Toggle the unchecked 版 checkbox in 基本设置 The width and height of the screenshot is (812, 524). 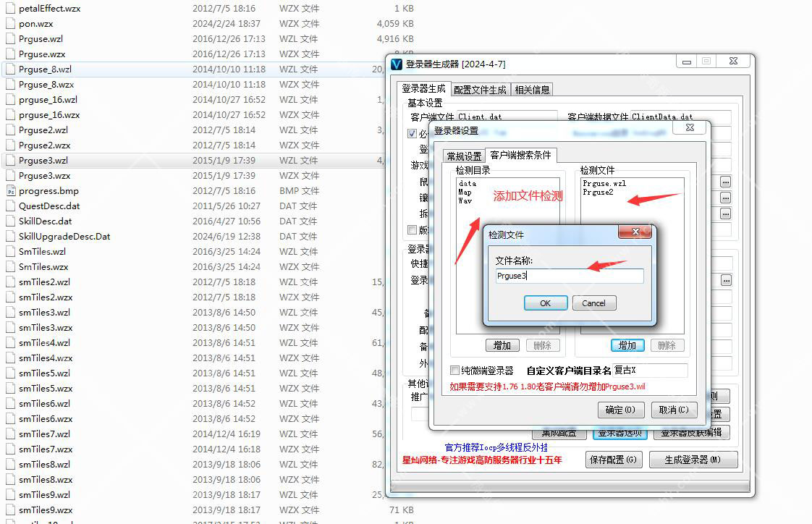(413, 229)
